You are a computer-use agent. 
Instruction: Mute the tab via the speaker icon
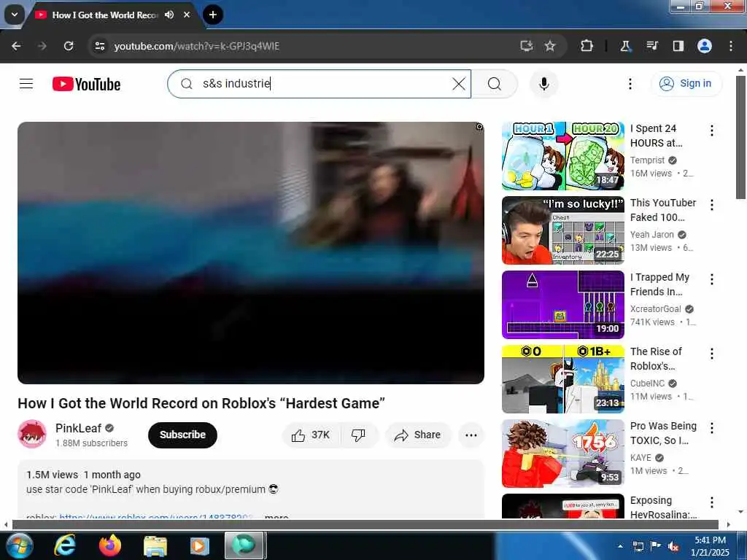point(169,15)
